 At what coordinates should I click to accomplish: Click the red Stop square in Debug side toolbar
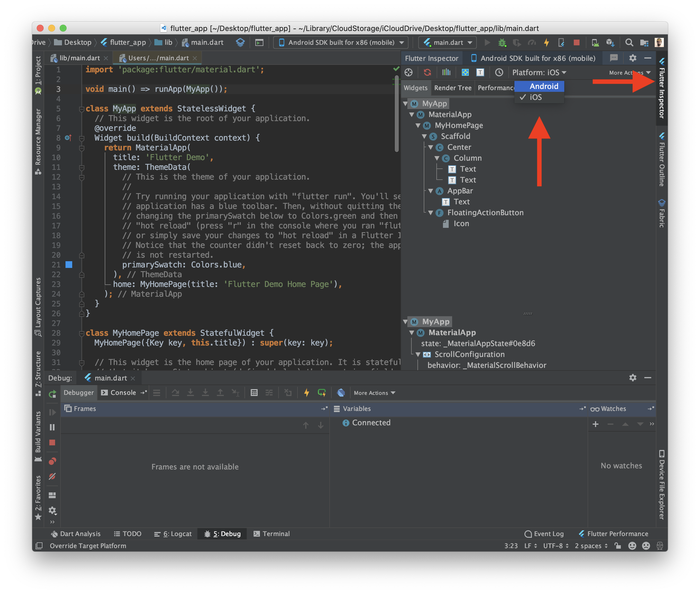point(52,443)
